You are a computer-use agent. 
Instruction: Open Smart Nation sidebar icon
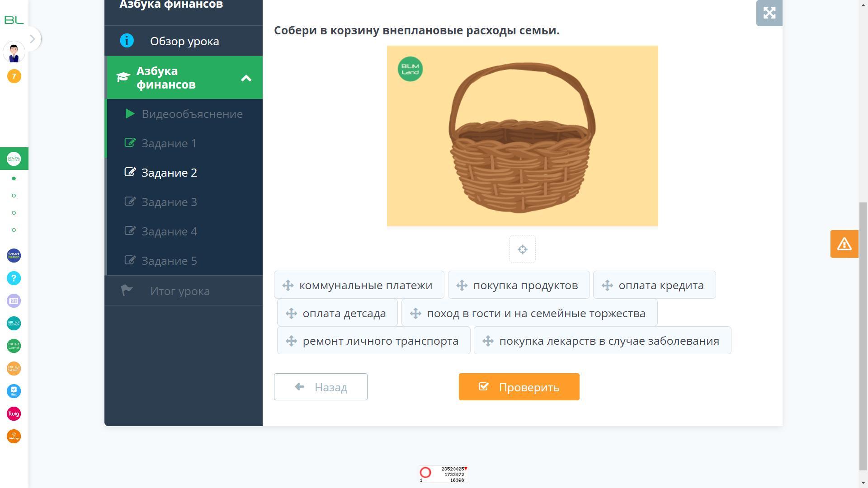pos(14,256)
